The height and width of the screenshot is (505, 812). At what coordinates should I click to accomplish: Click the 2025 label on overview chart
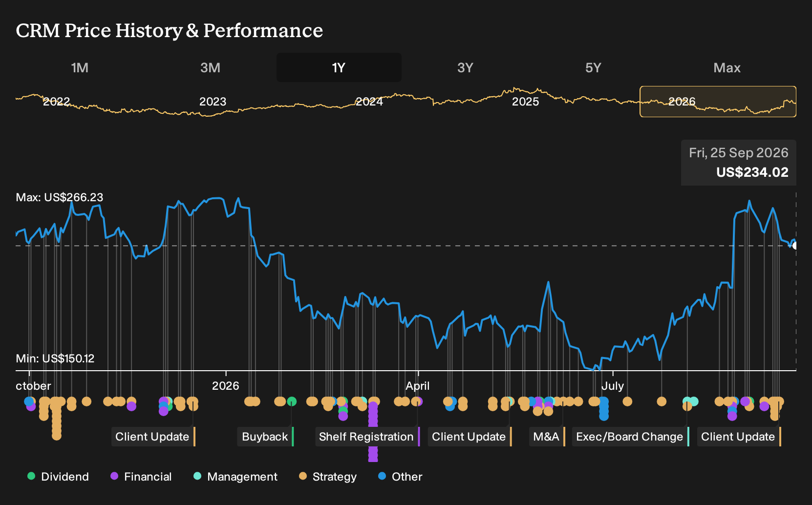click(x=526, y=102)
